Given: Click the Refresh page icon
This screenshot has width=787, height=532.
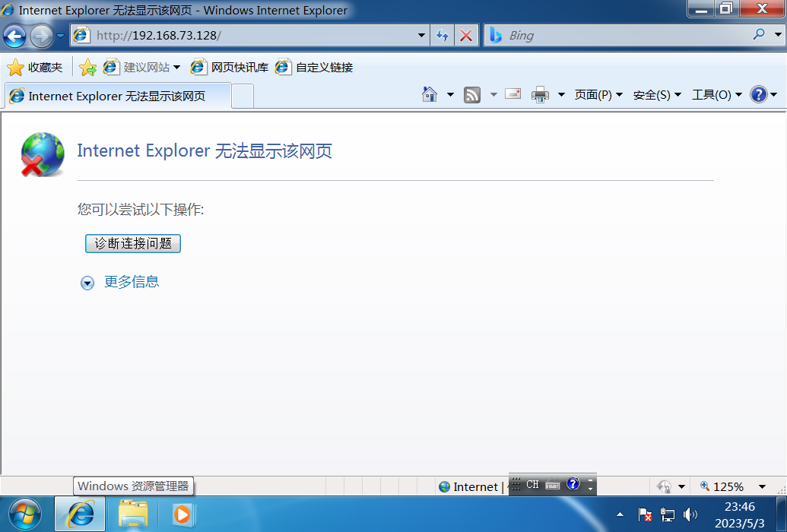Looking at the screenshot, I should 443,36.
